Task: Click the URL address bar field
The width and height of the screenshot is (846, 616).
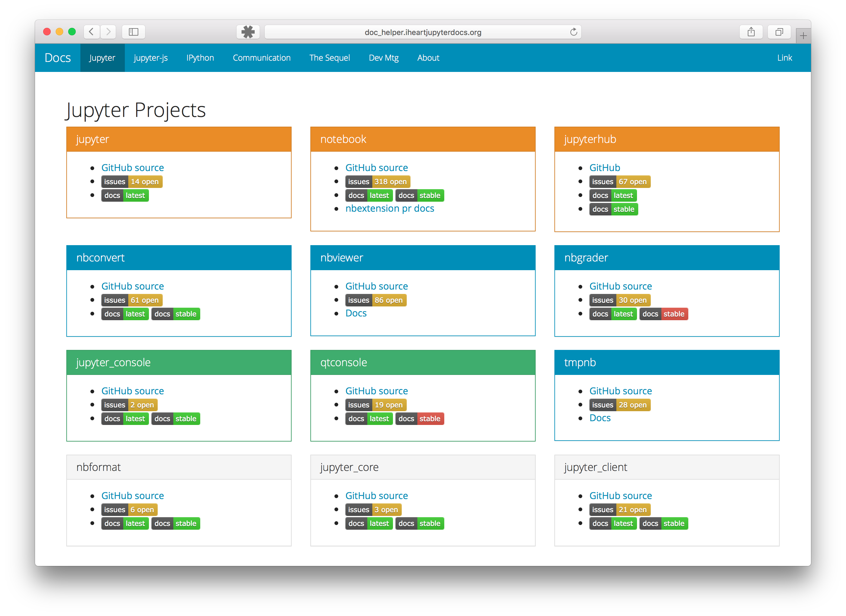Action: [x=423, y=33]
